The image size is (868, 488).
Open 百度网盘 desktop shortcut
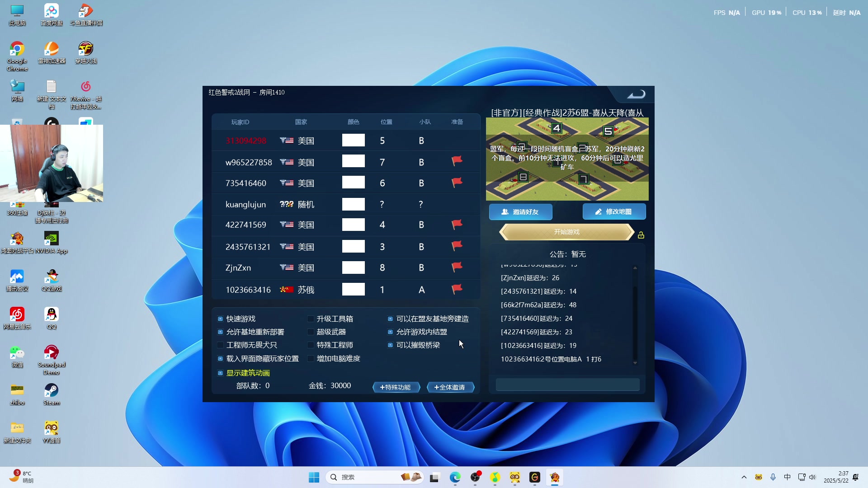point(52,14)
